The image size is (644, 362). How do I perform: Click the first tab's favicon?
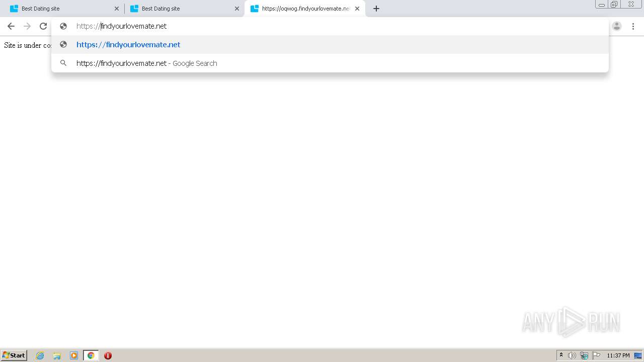coord(14,9)
